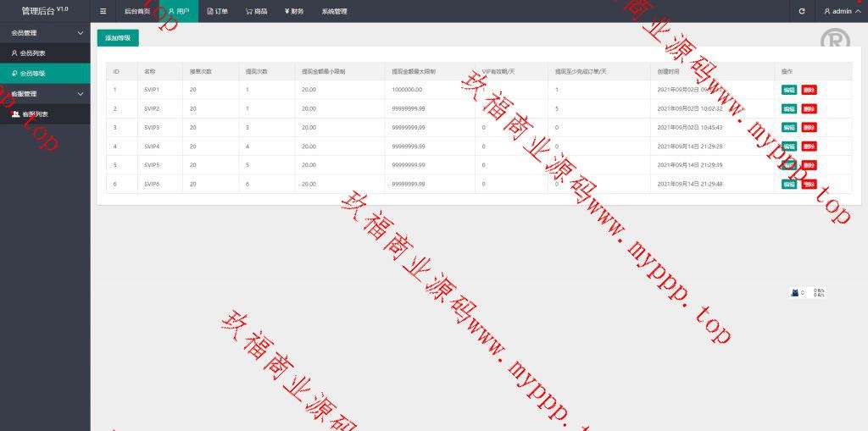Open the 财务 section in the navbar

[294, 12]
